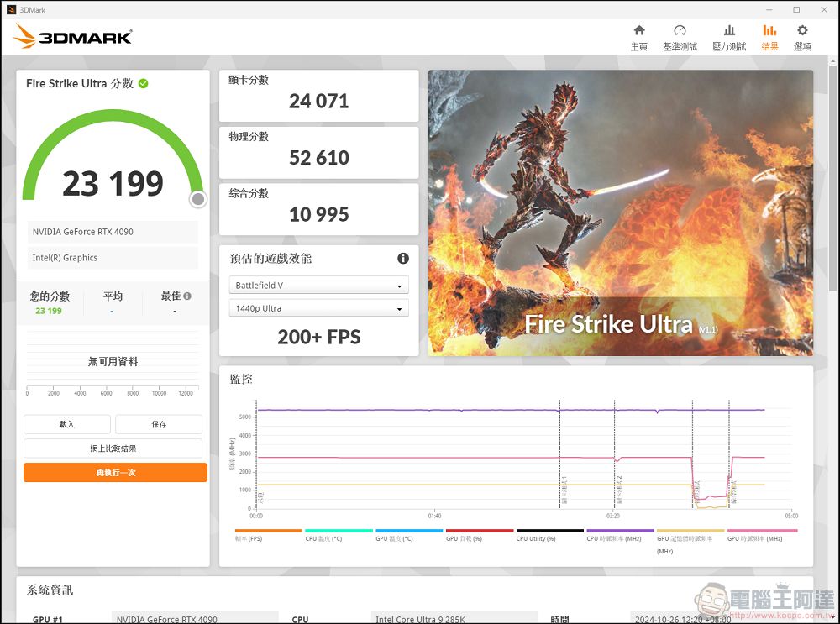Viewport: 840px width, 624px height.
Task: Toggle the CPU Utility black legend swatch
Action: click(549, 531)
